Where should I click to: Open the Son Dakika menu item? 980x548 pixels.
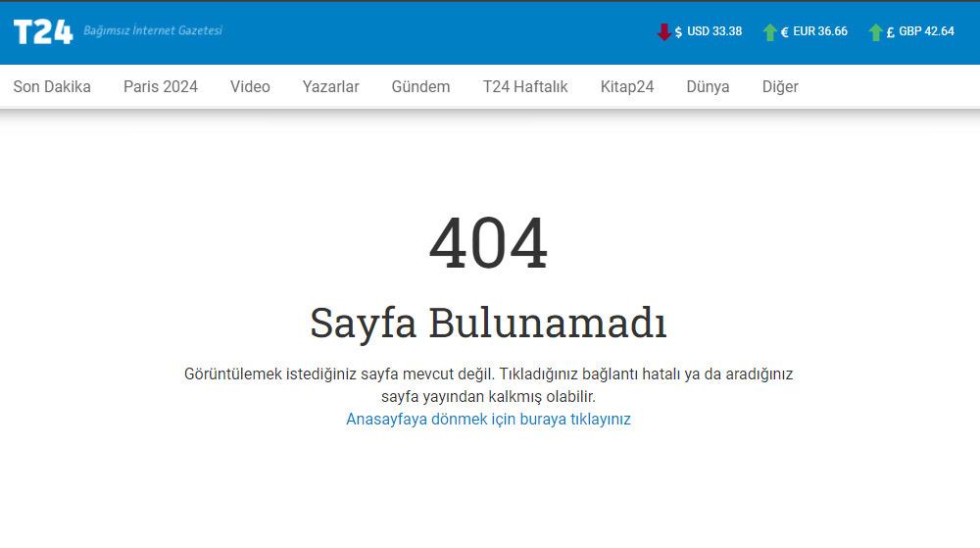point(52,86)
